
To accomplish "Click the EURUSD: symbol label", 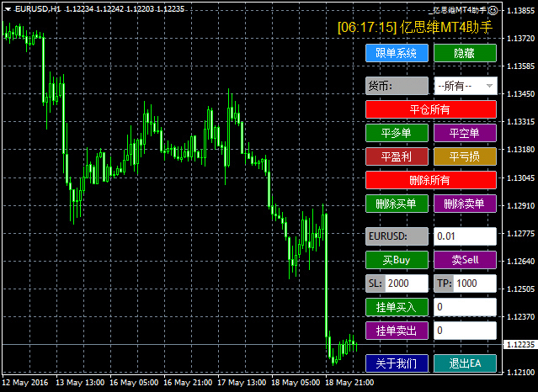I will [397, 236].
